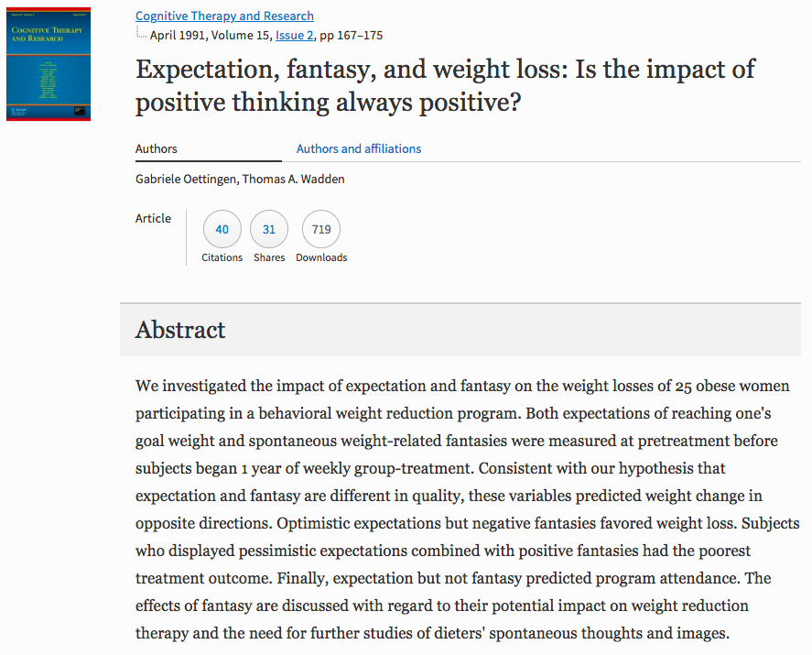The image size is (812, 655).
Task: Switch to the Authors tab
Action: point(157,148)
